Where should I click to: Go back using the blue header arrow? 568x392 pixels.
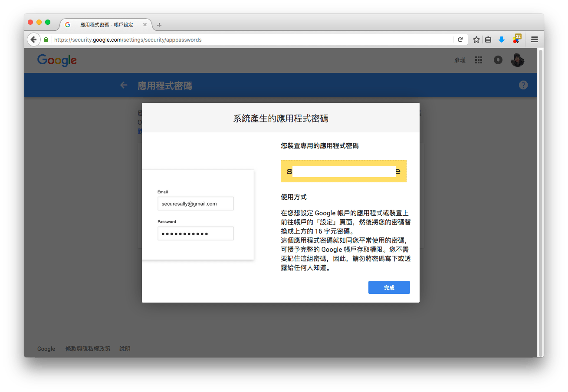[x=124, y=86]
